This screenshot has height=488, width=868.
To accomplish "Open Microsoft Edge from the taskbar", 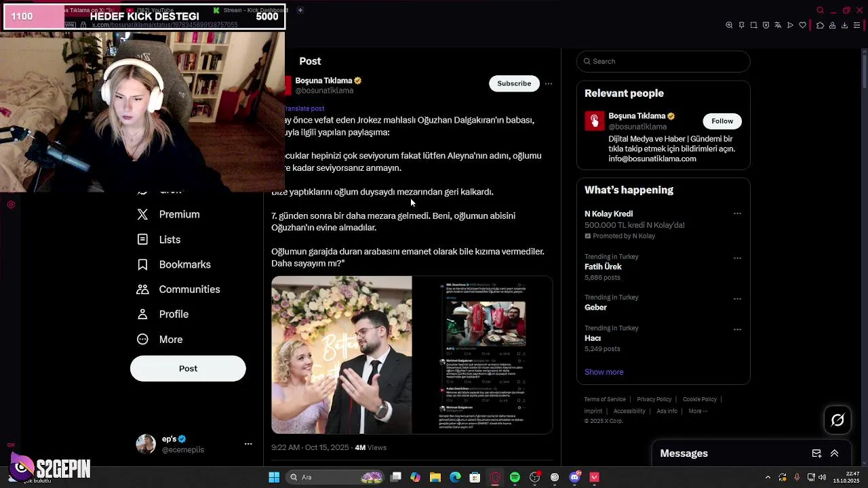I will [x=455, y=477].
